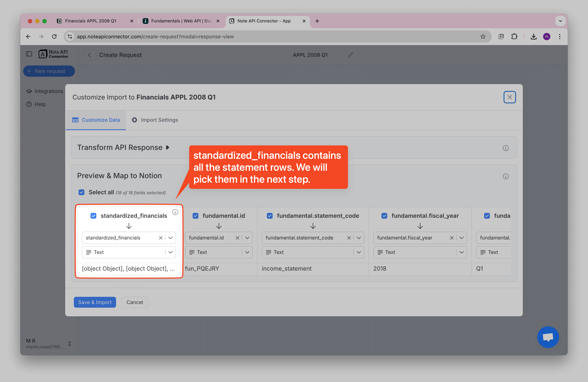
Task: Open the fundamental.statement_code mapping dropdown
Action: 359,238
